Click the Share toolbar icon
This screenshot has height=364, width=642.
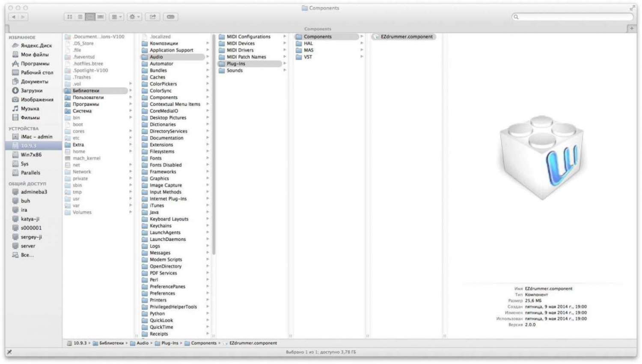coord(153,17)
